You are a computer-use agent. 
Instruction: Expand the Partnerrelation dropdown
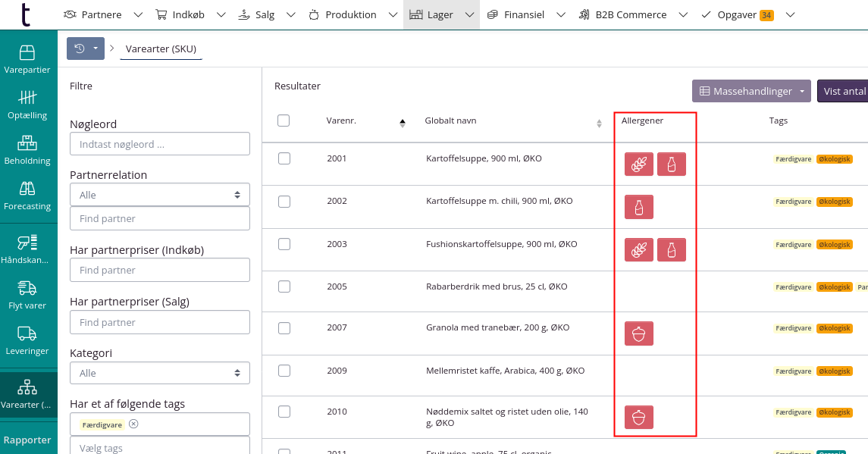pyautogui.click(x=159, y=195)
